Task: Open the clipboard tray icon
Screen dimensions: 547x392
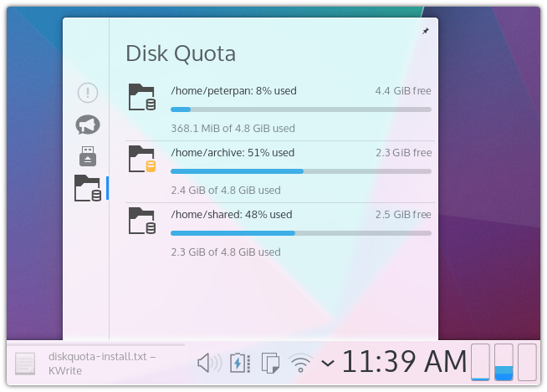Action: pos(270,363)
